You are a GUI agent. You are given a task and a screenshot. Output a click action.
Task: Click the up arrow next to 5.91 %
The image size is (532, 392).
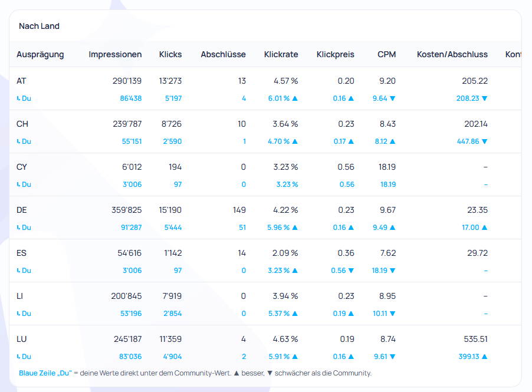click(295, 357)
